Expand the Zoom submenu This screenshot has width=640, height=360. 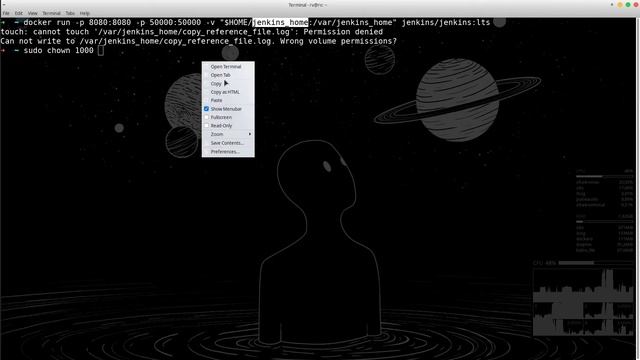[x=228, y=134]
